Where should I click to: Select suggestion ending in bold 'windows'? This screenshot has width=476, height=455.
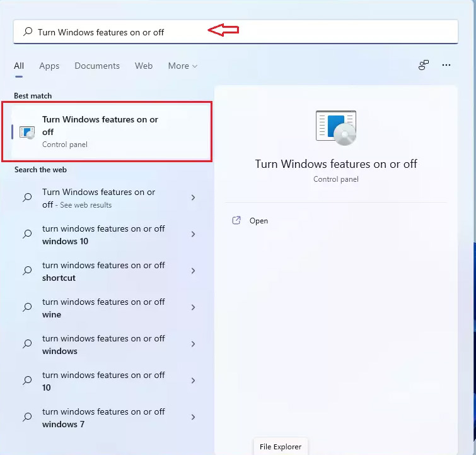(103, 345)
